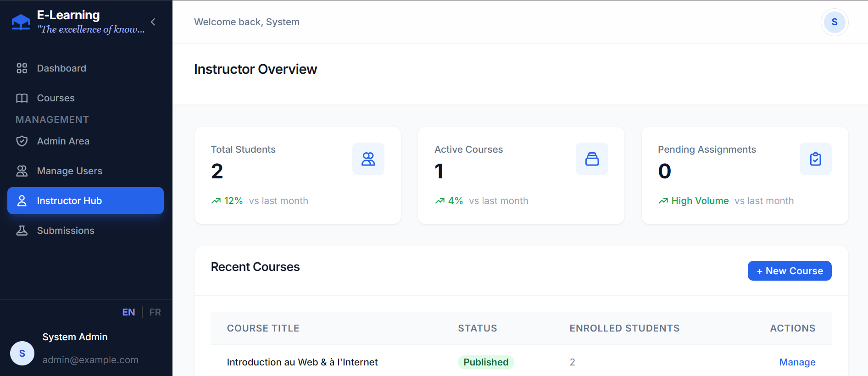Click the Published status badge
868x376 pixels.
(486, 362)
